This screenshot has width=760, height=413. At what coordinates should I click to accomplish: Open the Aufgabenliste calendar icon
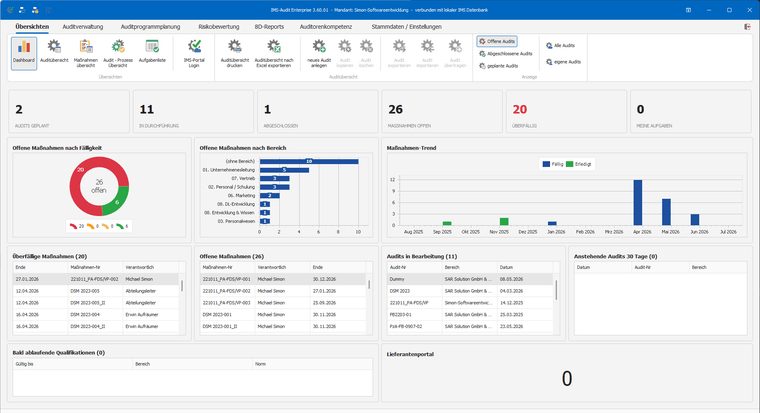[x=152, y=47]
